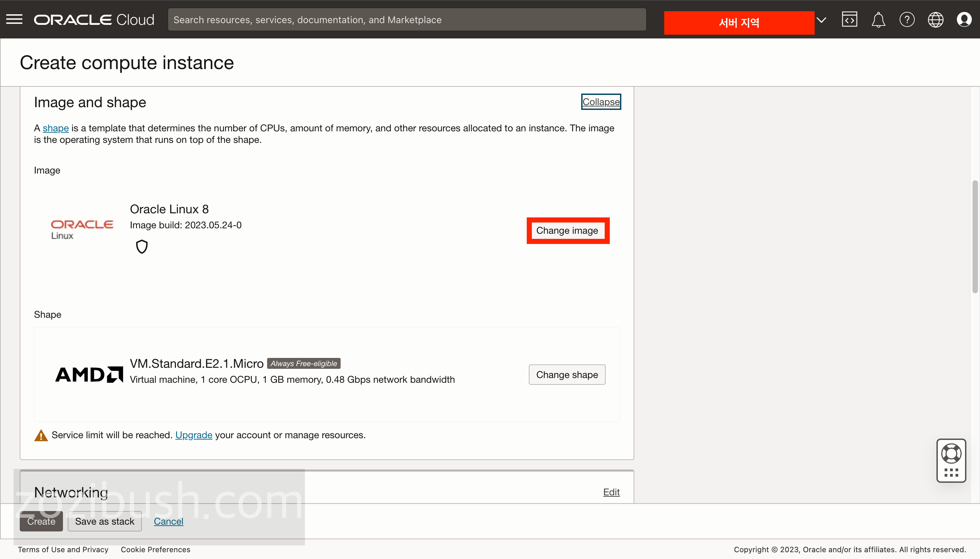Open the language globe menu
980x559 pixels.
[x=935, y=20]
